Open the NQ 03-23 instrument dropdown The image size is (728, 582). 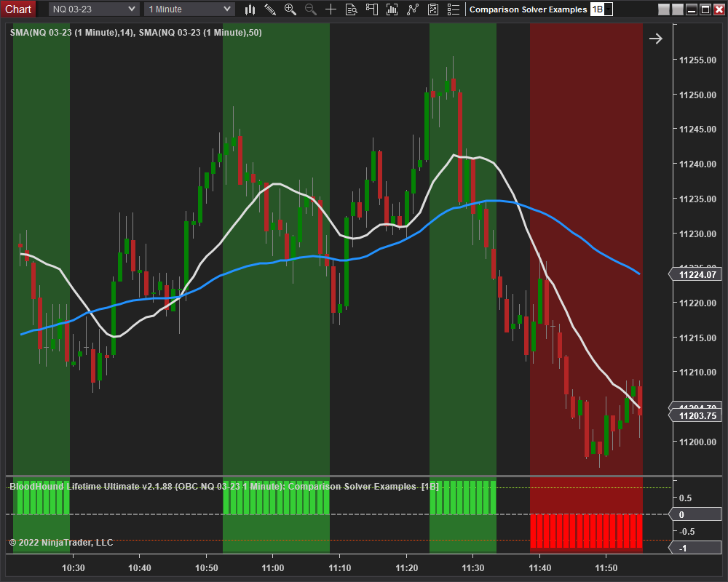coord(93,9)
